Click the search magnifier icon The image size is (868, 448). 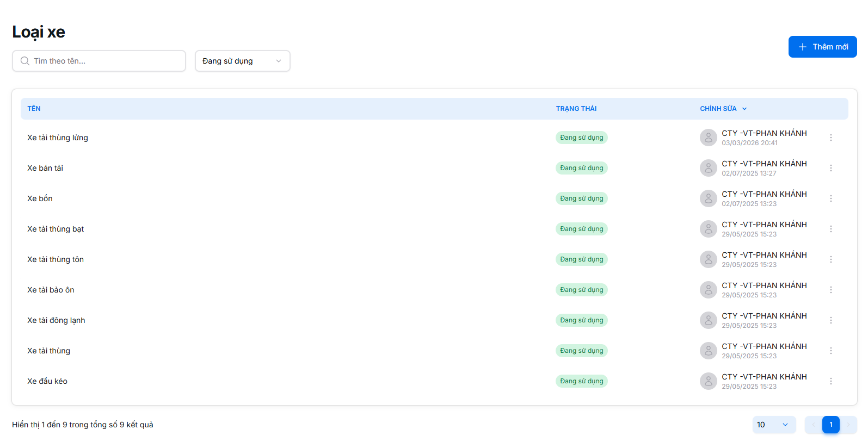pyautogui.click(x=25, y=61)
